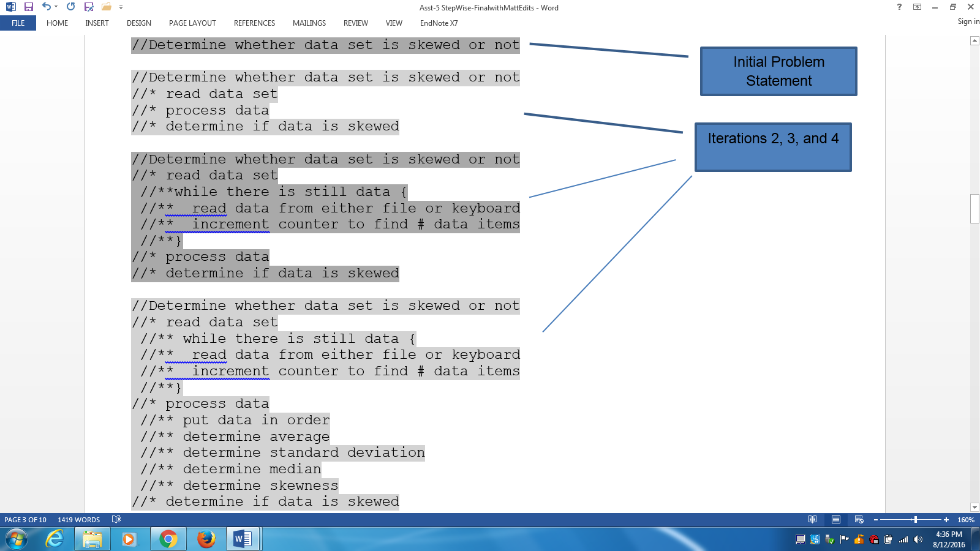Open Ribbon Display Options button

tap(917, 7)
